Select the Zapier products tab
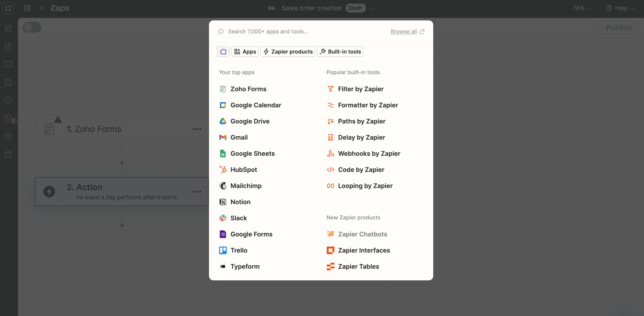This screenshot has height=316, width=644. pos(288,51)
